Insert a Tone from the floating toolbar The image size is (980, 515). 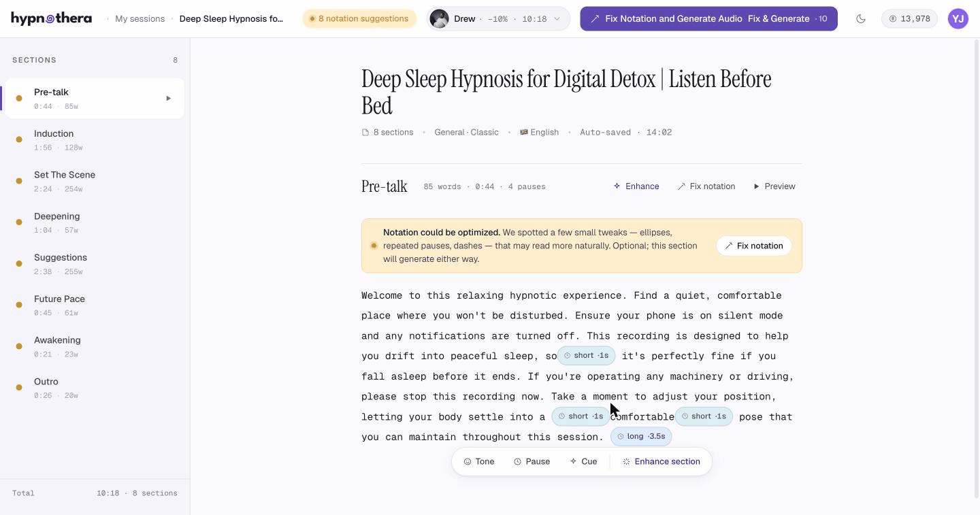pos(479,461)
